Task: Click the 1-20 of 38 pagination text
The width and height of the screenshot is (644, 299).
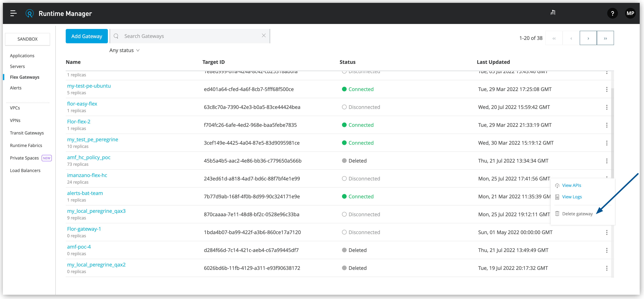Action: coord(531,38)
